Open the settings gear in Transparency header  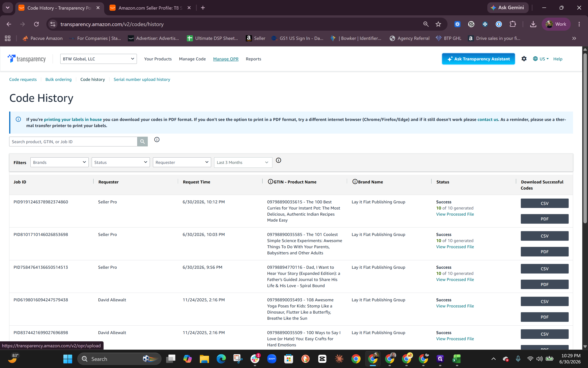tap(524, 59)
